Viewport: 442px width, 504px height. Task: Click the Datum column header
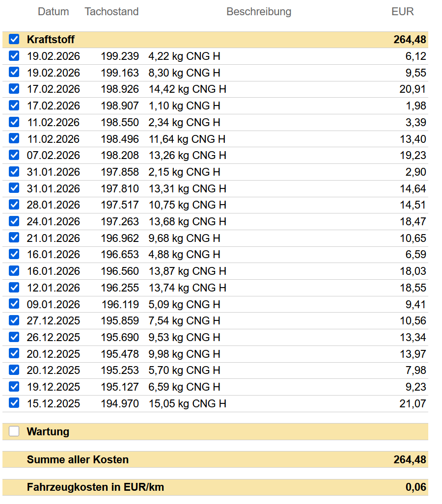(54, 12)
